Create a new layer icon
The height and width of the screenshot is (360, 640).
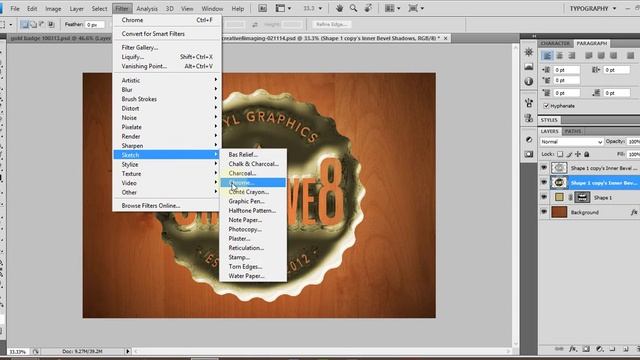tap(626, 349)
